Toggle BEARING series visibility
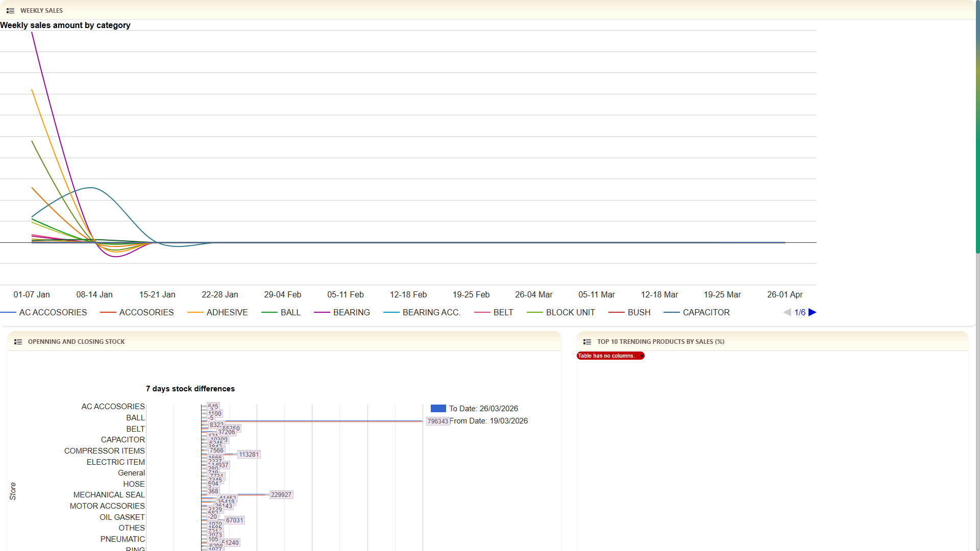Image resolution: width=980 pixels, height=551 pixels. [x=351, y=312]
